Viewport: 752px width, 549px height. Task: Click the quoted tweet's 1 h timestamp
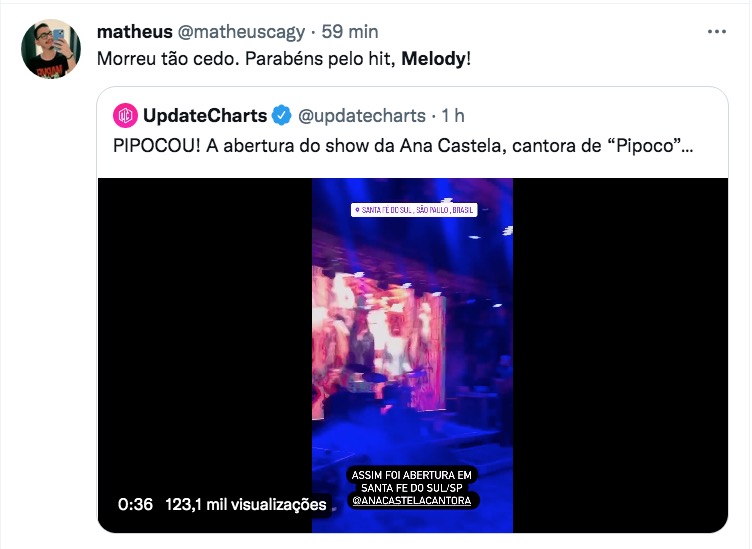(452, 115)
